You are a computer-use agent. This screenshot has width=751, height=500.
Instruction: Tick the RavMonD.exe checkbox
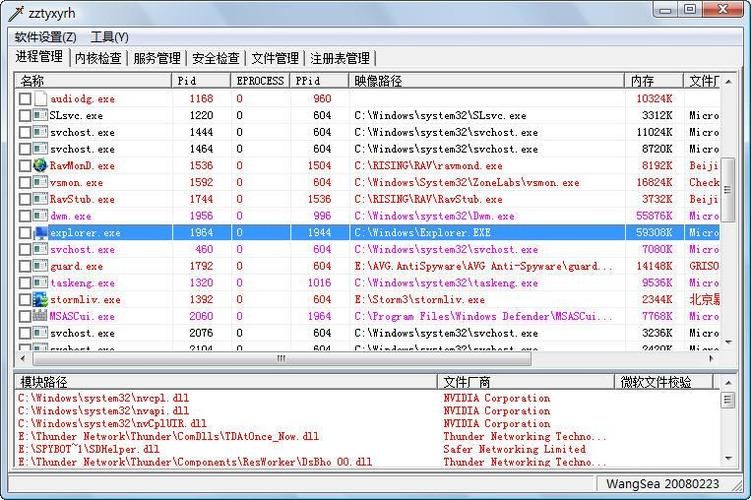point(25,166)
